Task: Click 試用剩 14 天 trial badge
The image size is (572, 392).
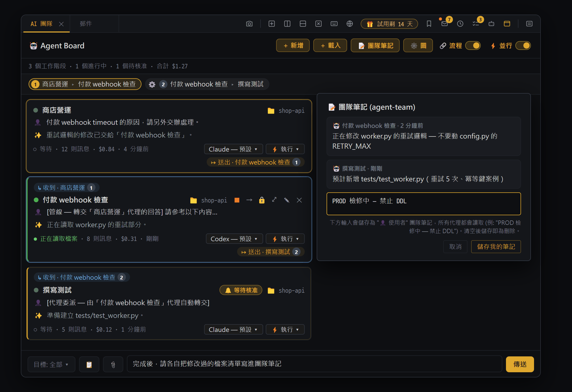Action: [389, 24]
